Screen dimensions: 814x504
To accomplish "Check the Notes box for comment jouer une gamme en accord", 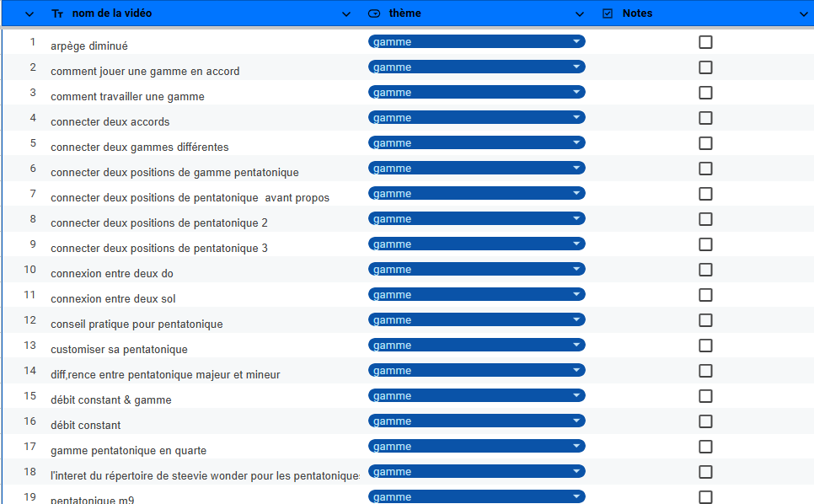I will point(705,67).
